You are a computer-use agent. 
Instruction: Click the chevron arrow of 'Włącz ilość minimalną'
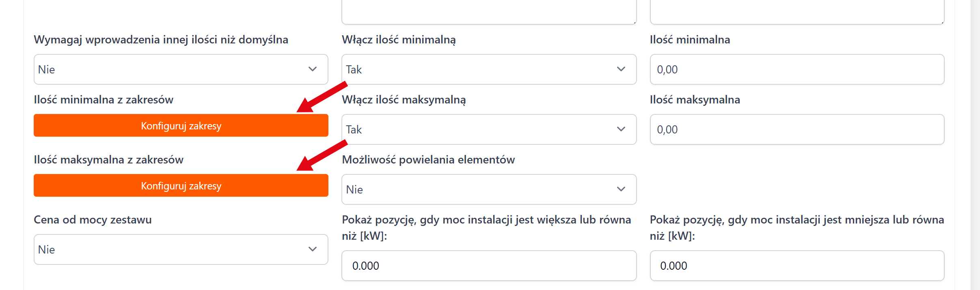coord(621,69)
